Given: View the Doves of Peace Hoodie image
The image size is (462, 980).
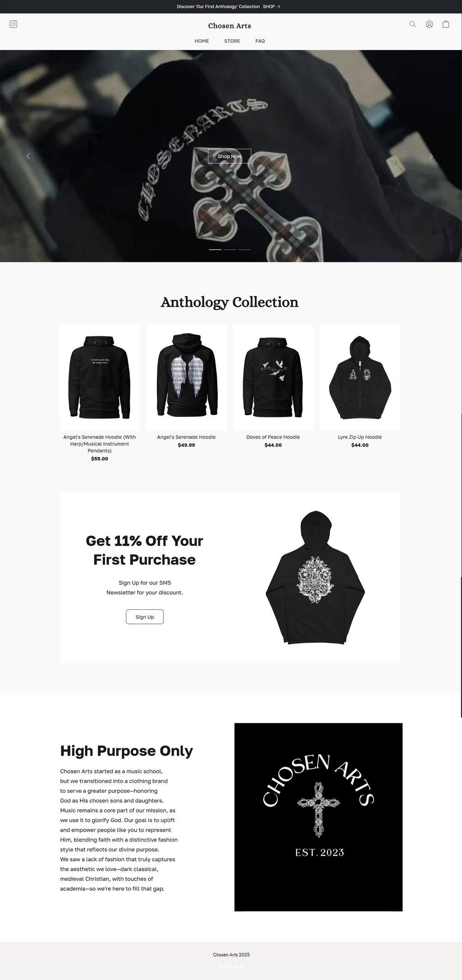Looking at the screenshot, I should point(273,377).
